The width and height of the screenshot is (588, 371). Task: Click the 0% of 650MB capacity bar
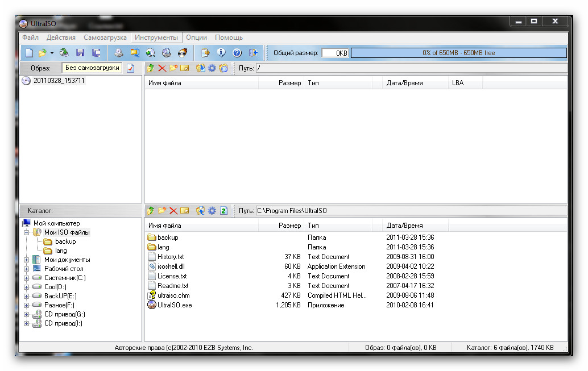458,53
